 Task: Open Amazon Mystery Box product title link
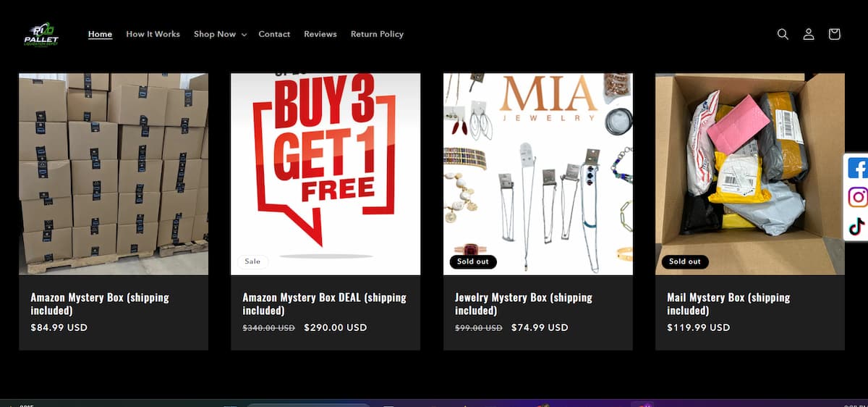pos(100,303)
